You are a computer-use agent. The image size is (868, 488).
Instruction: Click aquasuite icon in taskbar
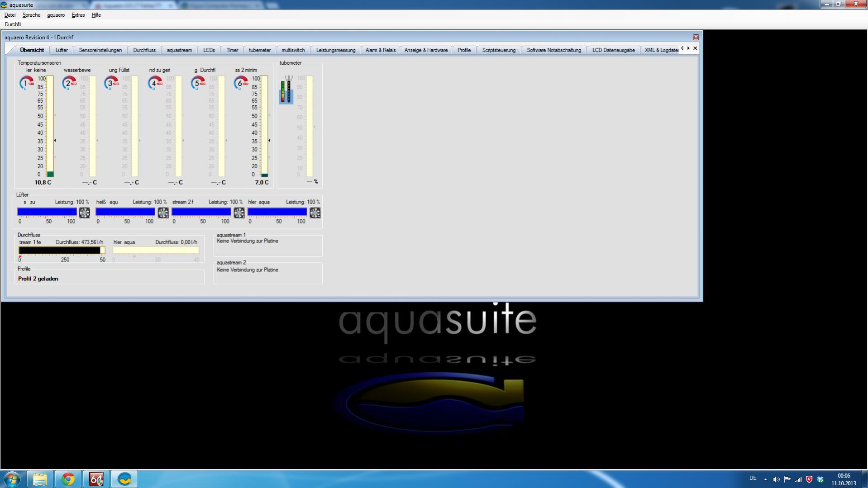(124, 479)
